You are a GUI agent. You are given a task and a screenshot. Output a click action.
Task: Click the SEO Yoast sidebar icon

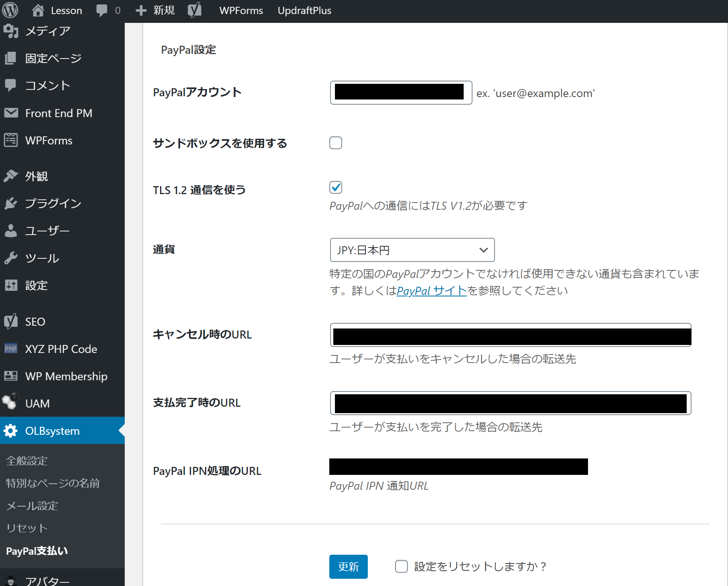pos(11,321)
